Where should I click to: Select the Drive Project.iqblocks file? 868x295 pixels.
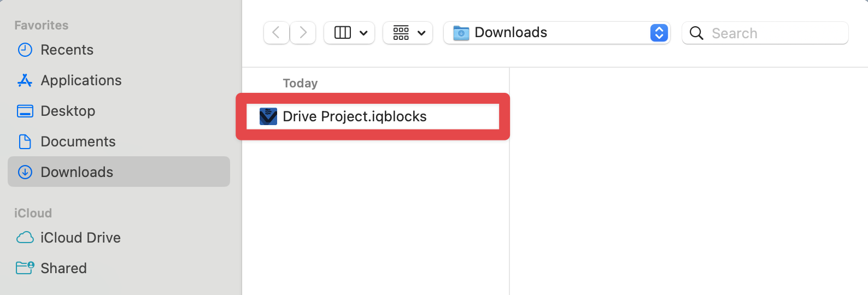click(x=354, y=116)
